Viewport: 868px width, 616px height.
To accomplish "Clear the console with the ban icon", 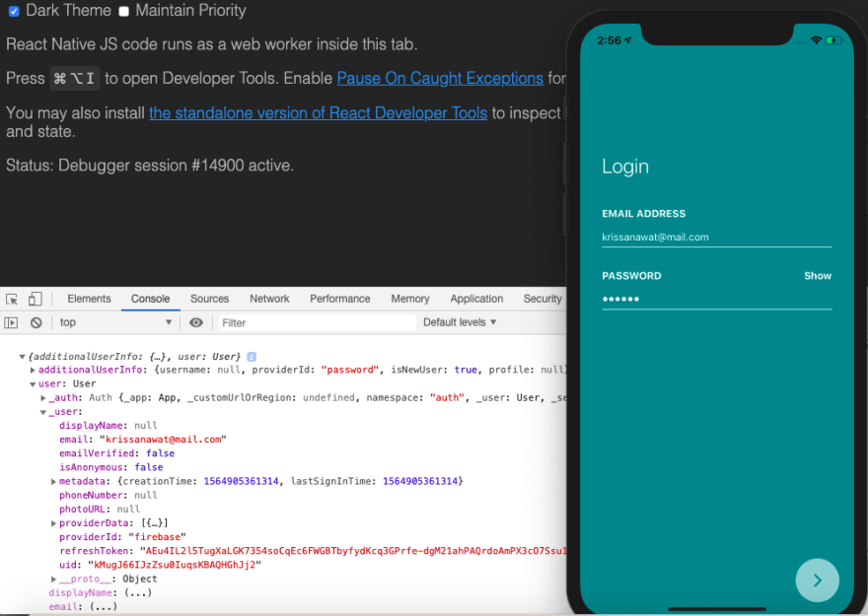I will tap(36, 322).
